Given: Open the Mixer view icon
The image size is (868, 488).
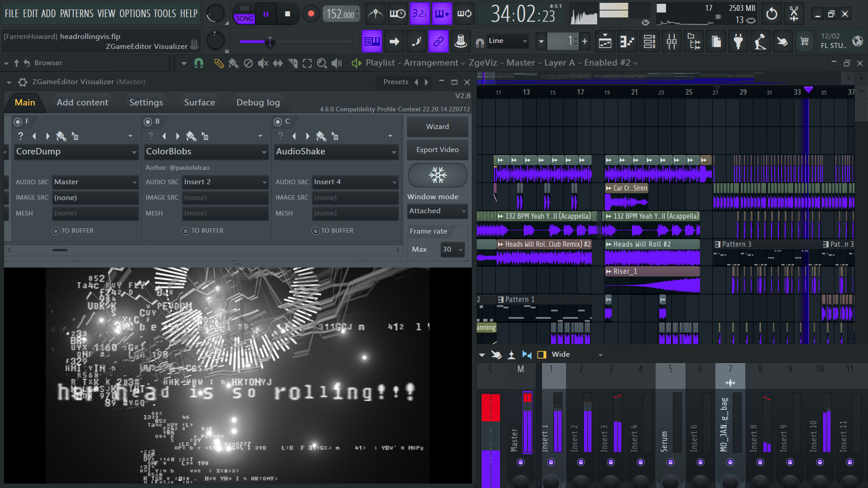Looking at the screenshot, I should point(672,42).
